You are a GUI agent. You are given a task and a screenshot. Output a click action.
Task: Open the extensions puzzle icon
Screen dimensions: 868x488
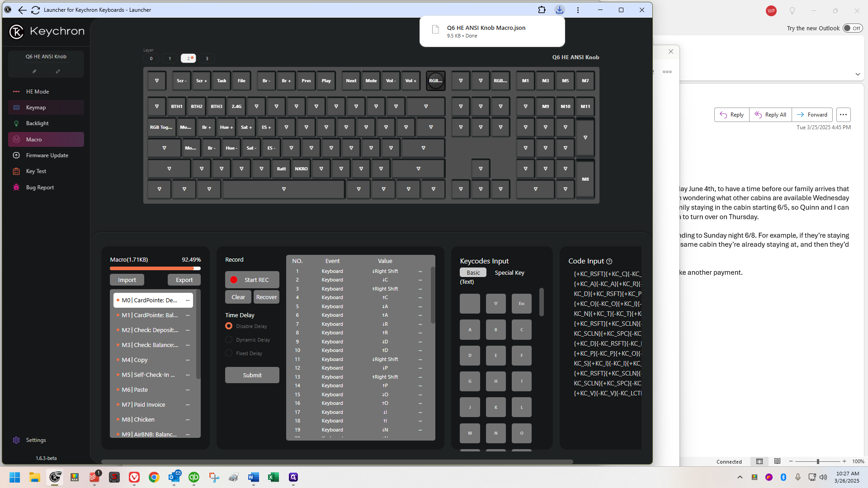click(542, 10)
